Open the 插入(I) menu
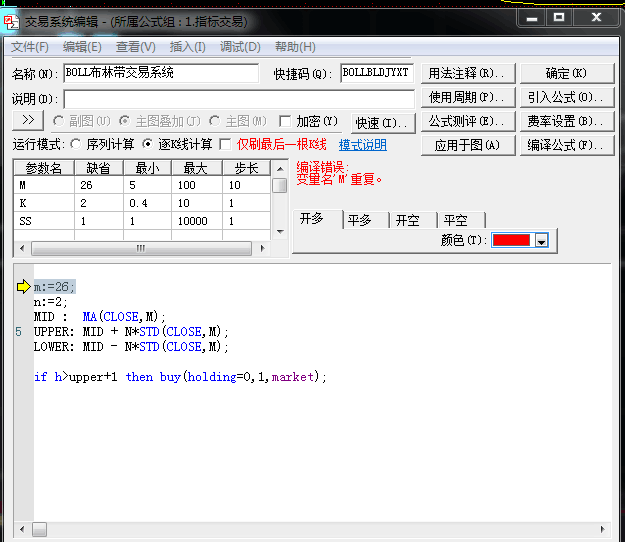The width and height of the screenshot is (625, 542). (x=187, y=47)
